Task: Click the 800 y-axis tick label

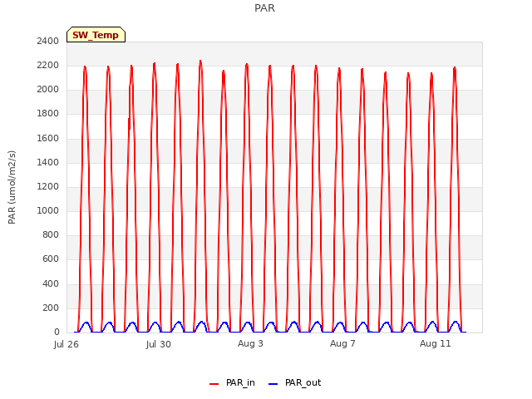Action: tap(51, 234)
